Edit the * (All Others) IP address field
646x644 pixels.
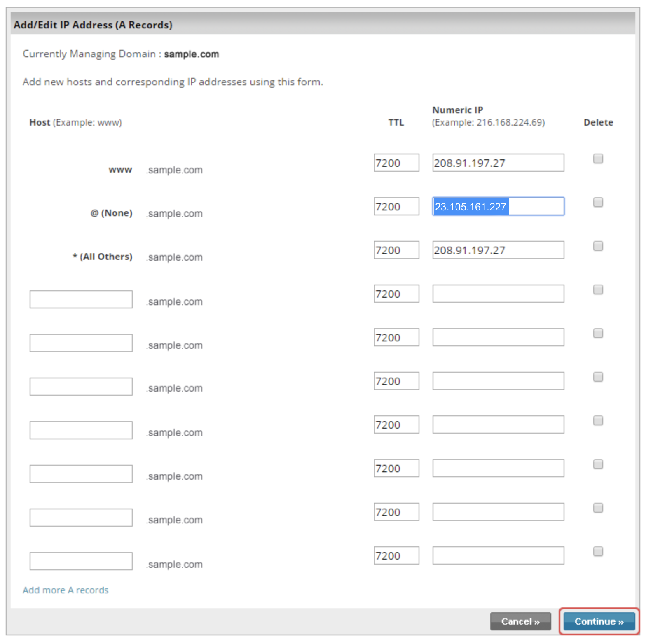(x=498, y=250)
